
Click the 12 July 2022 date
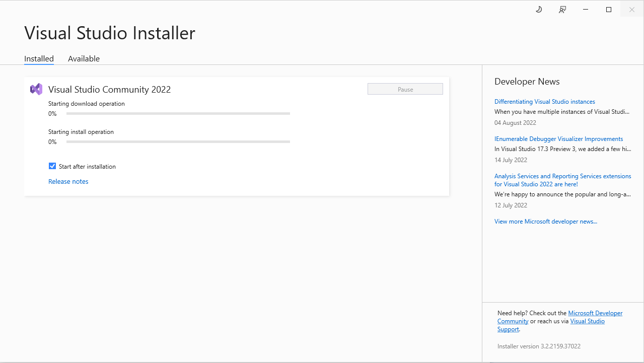511,205
